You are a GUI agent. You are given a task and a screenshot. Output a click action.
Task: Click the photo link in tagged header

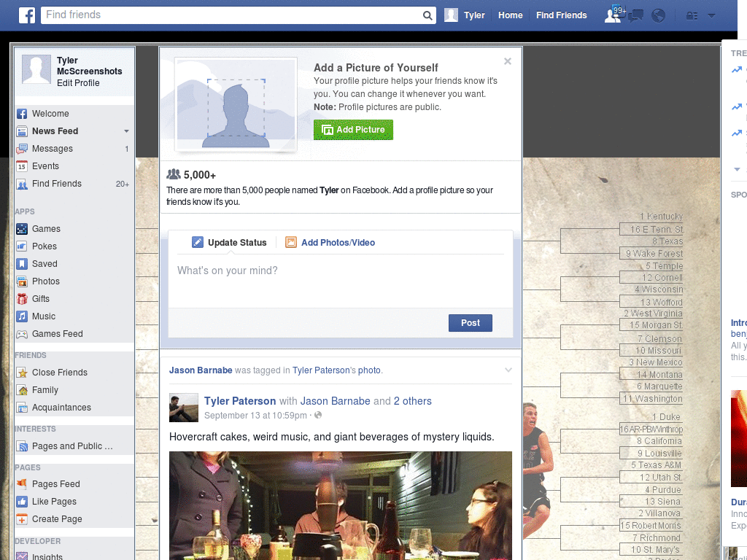[369, 370]
